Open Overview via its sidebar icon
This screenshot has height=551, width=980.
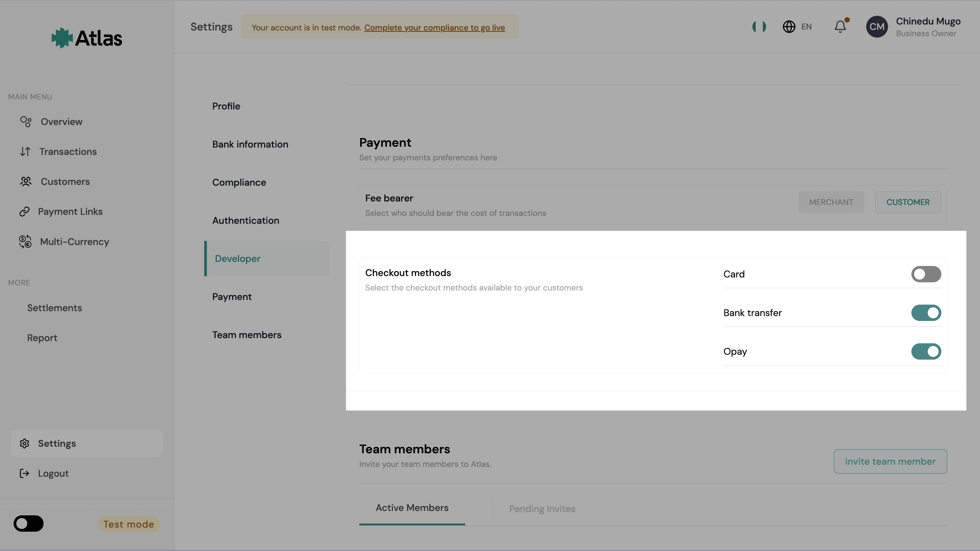(x=26, y=122)
